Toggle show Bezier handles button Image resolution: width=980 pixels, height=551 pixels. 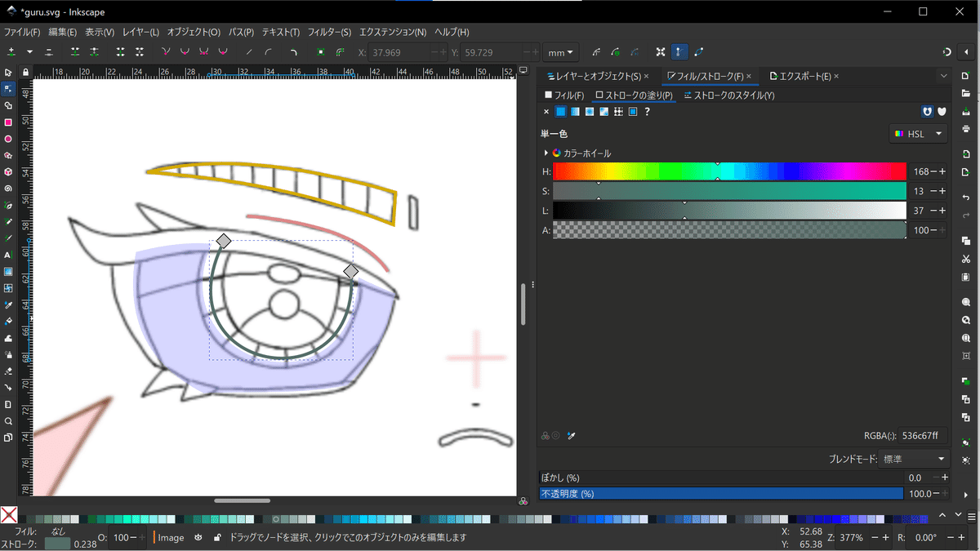[x=679, y=51]
